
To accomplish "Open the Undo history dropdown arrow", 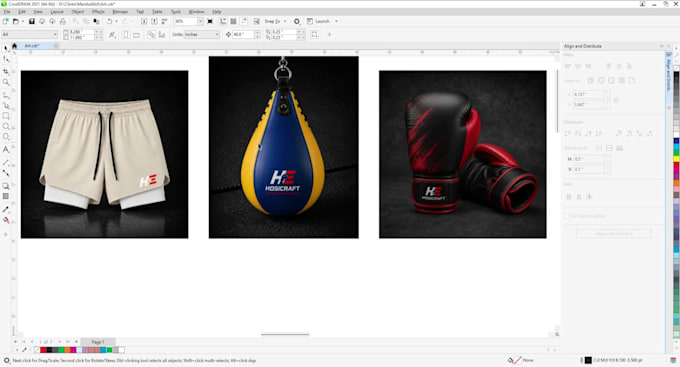I will tap(116, 21).
